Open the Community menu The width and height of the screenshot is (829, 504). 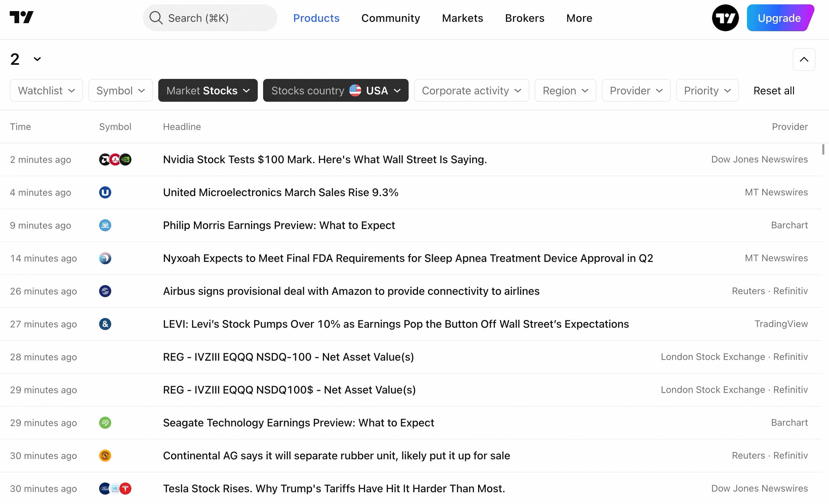point(390,18)
